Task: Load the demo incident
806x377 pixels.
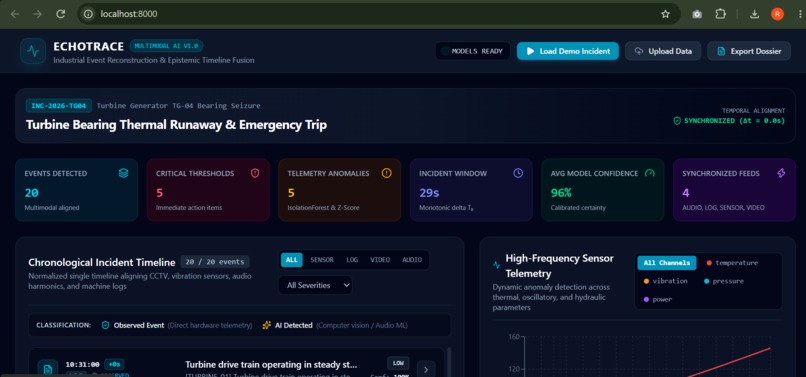Action: 567,51
